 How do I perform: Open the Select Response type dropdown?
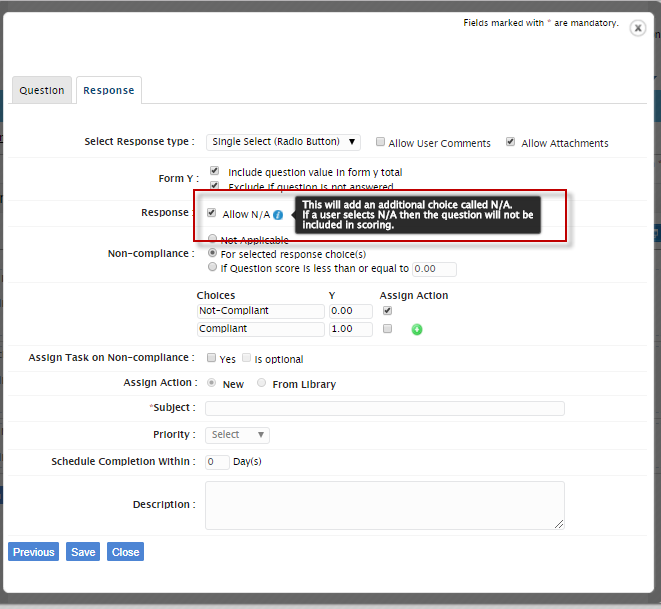coord(283,142)
